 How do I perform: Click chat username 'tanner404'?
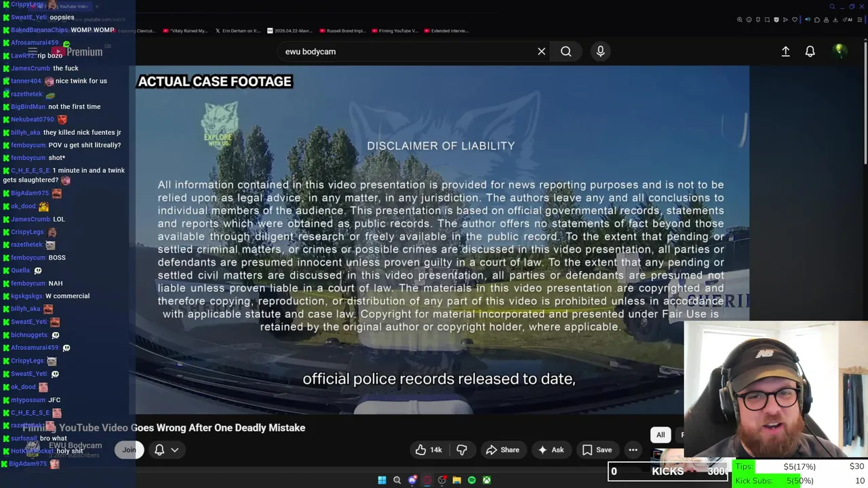pos(26,81)
